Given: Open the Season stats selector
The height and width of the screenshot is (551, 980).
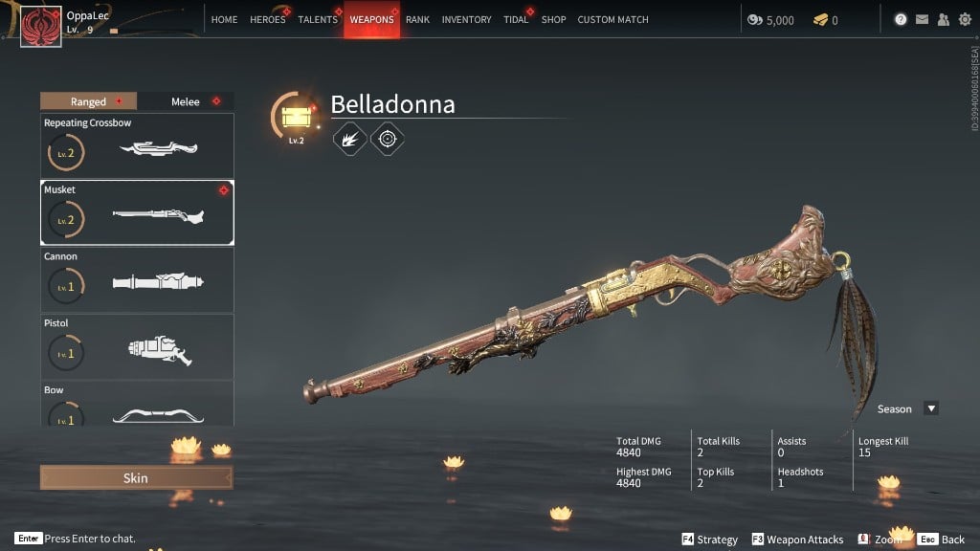Looking at the screenshot, I should click(907, 408).
